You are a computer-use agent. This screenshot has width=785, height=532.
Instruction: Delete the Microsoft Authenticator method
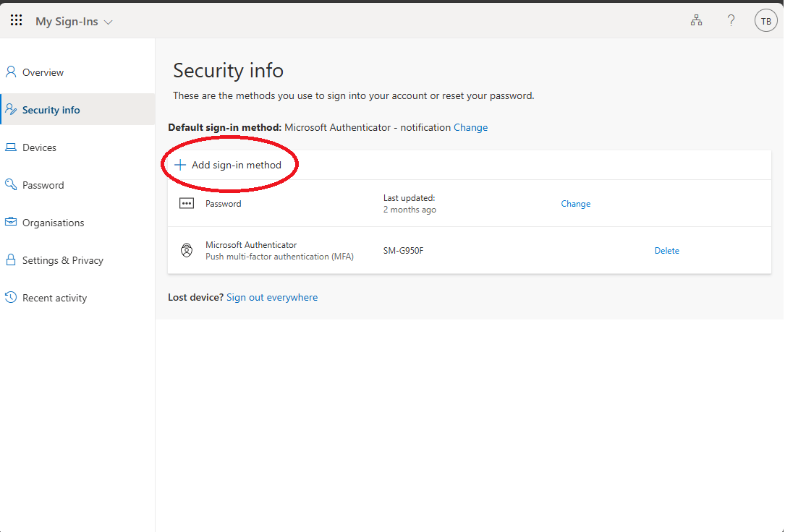[x=666, y=251]
